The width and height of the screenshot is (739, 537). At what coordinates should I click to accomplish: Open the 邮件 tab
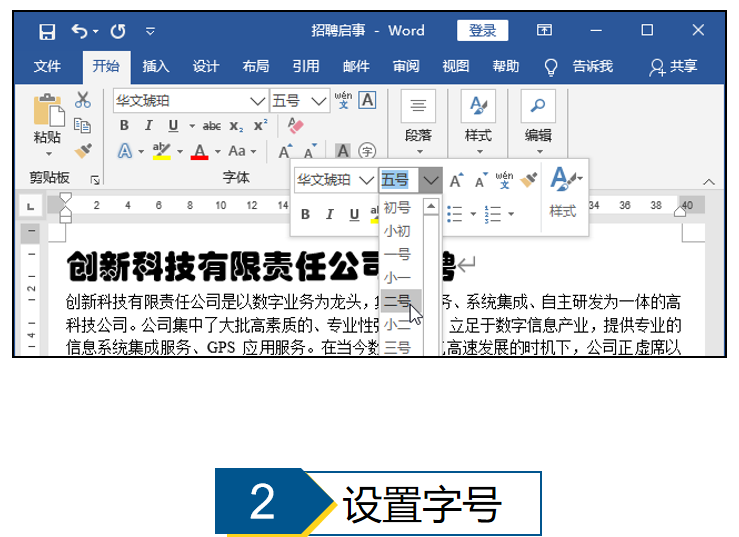pyautogui.click(x=356, y=66)
